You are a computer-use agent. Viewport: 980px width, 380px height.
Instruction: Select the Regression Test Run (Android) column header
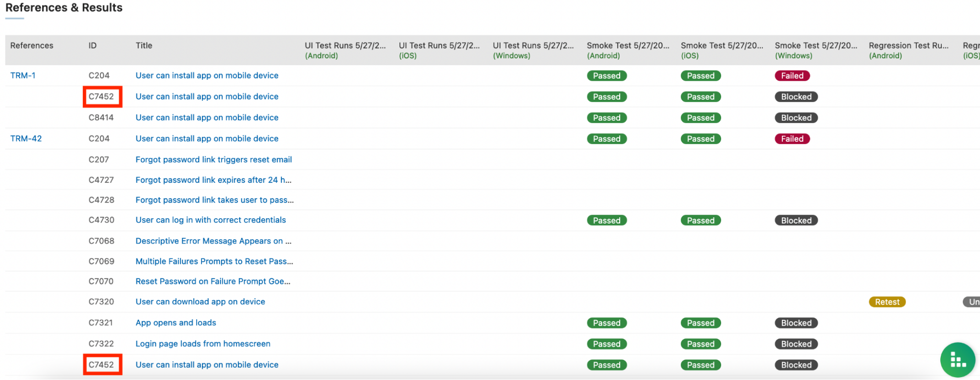pos(908,50)
